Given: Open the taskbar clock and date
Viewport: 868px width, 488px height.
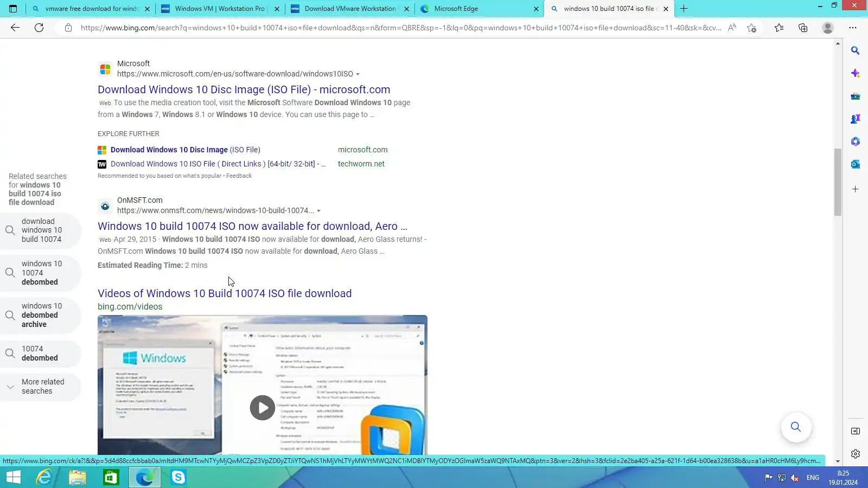Looking at the screenshot, I should [x=843, y=478].
